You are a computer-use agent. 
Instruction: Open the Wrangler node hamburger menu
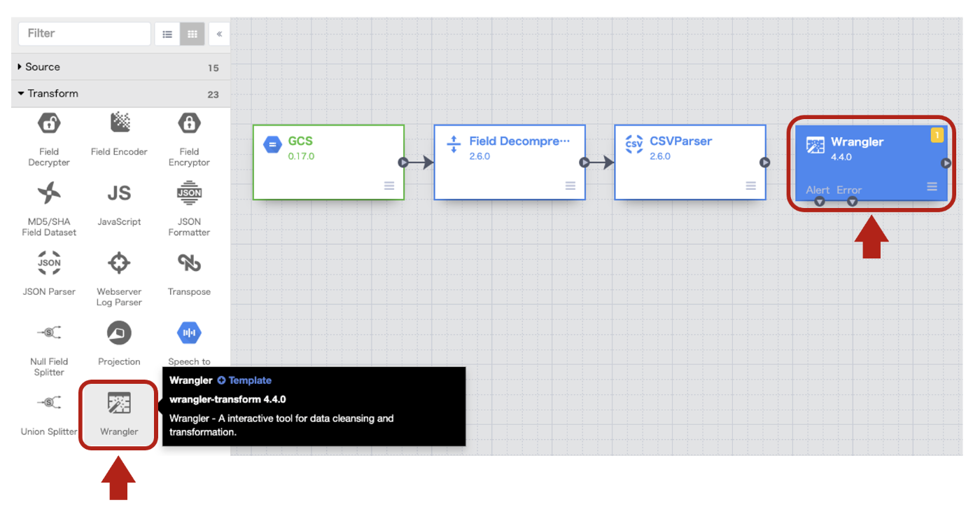click(x=932, y=186)
